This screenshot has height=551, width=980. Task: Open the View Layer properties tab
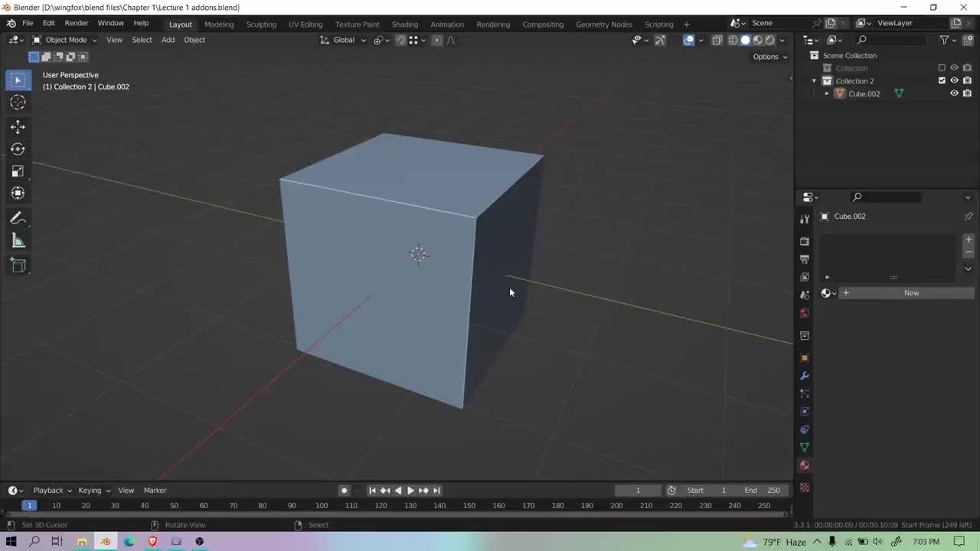click(x=804, y=277)
